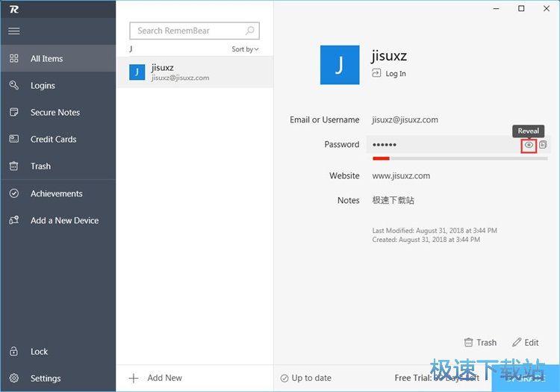Open the www.jisuxz.com website value
The width and height of the screenshot is (560, 392).
click(x=401, y=176)
